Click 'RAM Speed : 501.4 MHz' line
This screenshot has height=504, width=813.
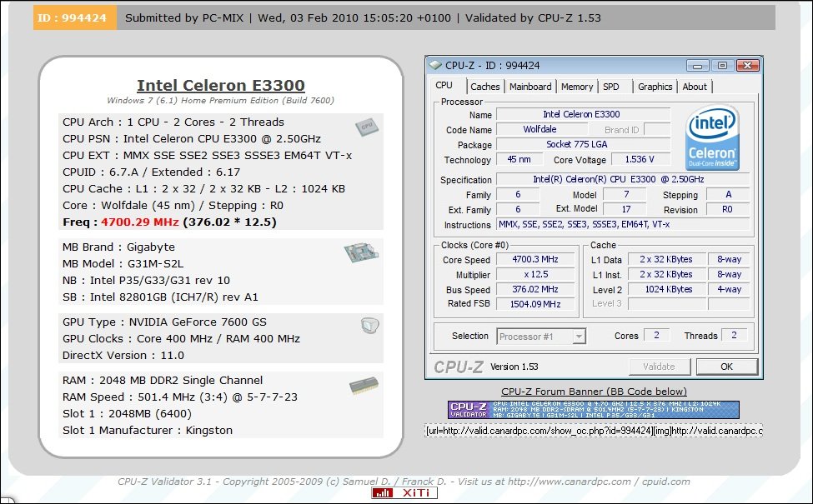point(180,397)
